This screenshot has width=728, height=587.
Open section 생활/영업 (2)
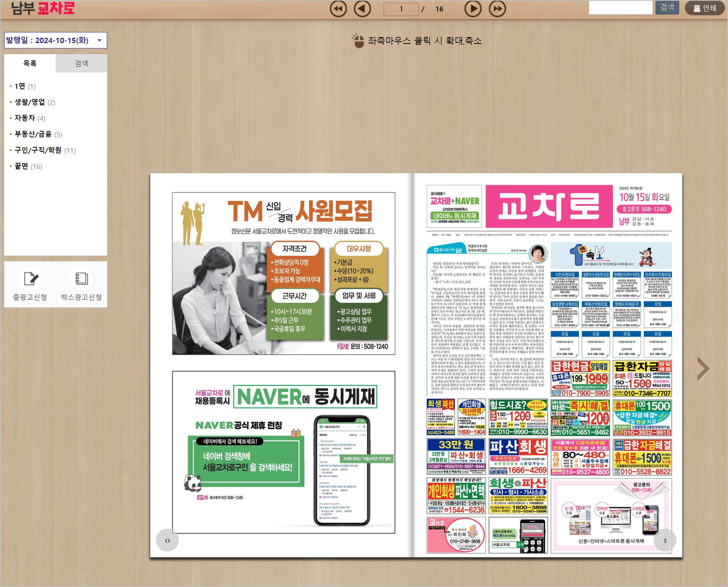click(x=35, y=102)
